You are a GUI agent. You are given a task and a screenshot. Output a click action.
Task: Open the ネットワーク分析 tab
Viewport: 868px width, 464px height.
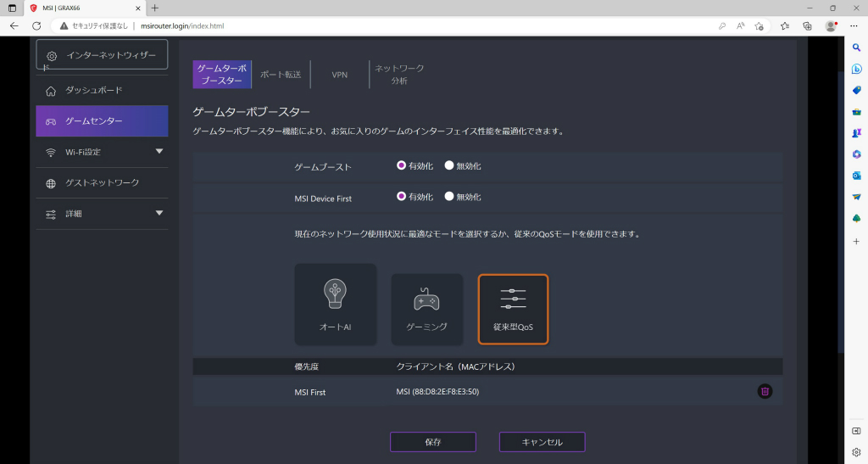point(399,74)
